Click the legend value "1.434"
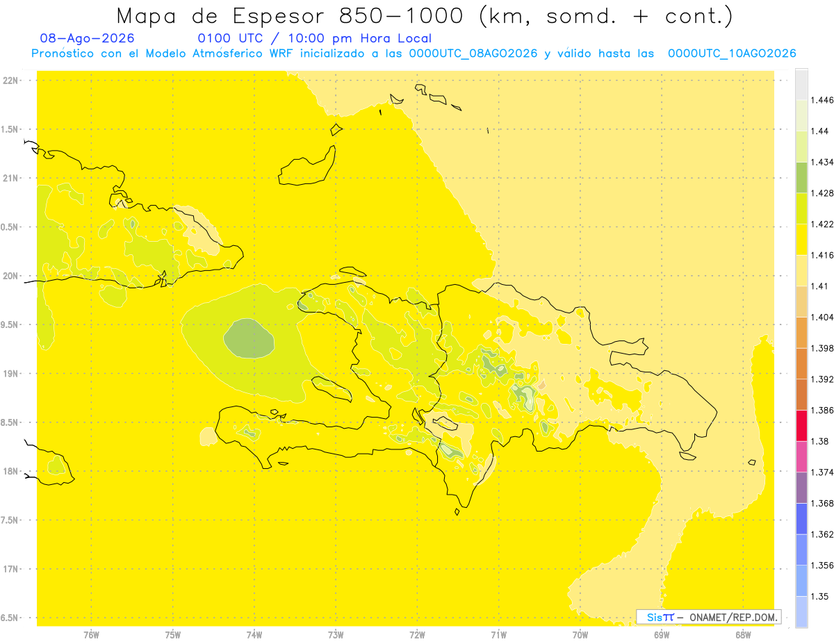This screenshot has width=834, height=644. click(821, 163)
